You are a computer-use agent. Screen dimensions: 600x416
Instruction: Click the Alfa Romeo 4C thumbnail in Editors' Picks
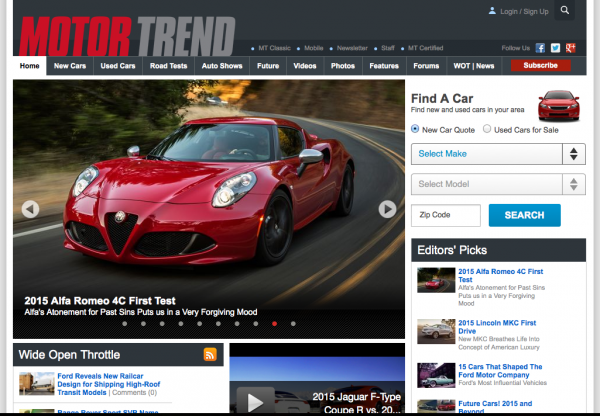(x=436, y=280)
